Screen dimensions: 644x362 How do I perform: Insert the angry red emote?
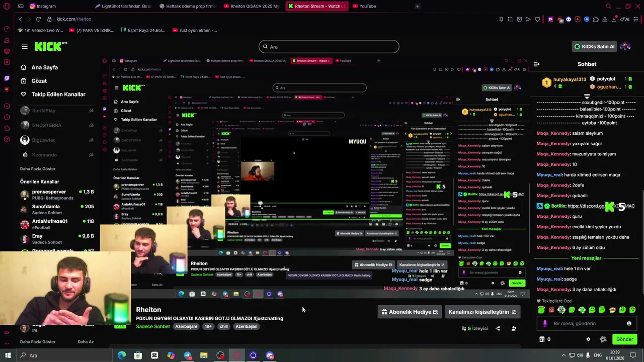point(551,310)
